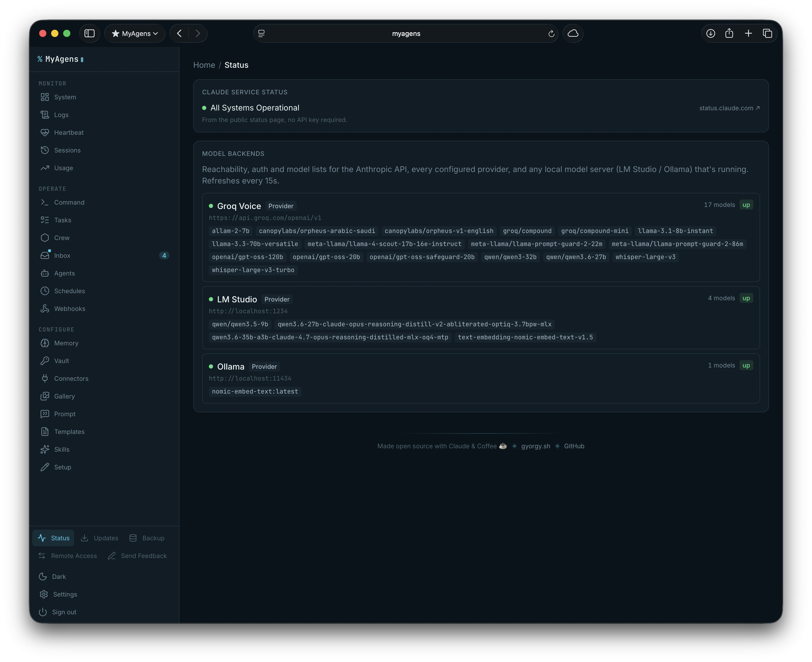The height and width of the screenshot is (662, 812).
Task: Click the nomic-embed-text:latest model chip
Action: pos(255,392)
